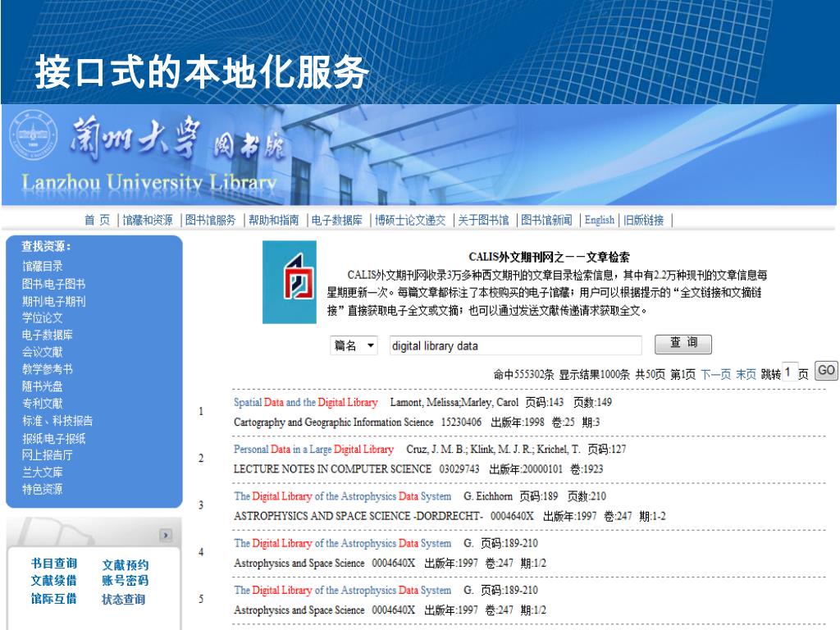Select 教学参考书 in the sidebar

click(x=47, y=369)
